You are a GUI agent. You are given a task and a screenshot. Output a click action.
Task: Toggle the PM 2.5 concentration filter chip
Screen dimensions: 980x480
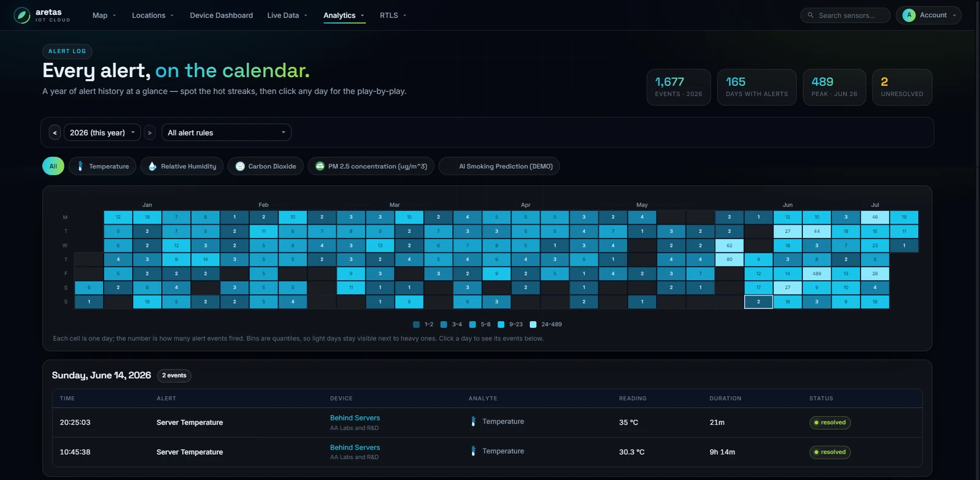371,166
